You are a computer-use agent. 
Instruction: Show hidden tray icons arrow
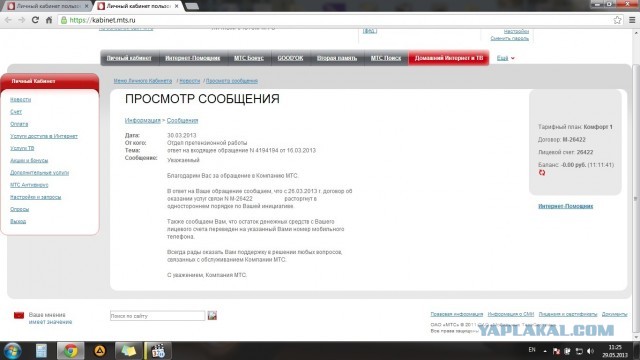point(545,351)
